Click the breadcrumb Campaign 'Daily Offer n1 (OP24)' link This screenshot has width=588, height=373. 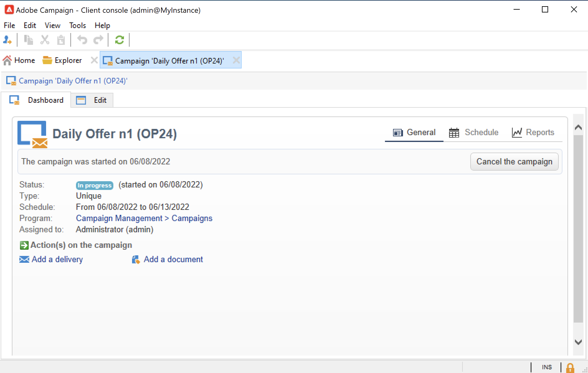73,81
